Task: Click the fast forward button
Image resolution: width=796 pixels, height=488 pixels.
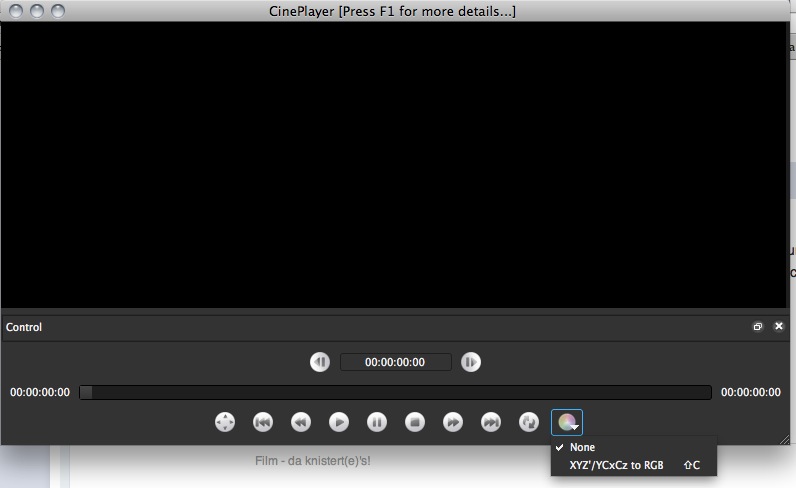Action: pos(453,422)
